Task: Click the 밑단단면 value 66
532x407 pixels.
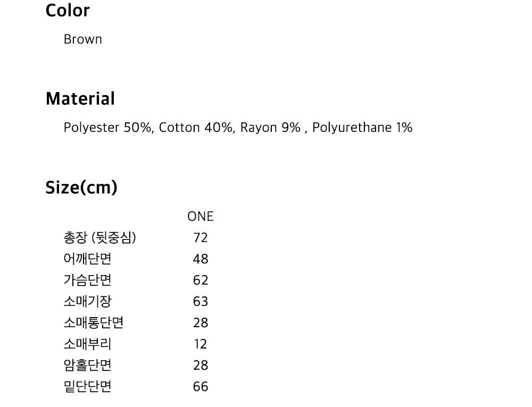Action: point(200,387)
